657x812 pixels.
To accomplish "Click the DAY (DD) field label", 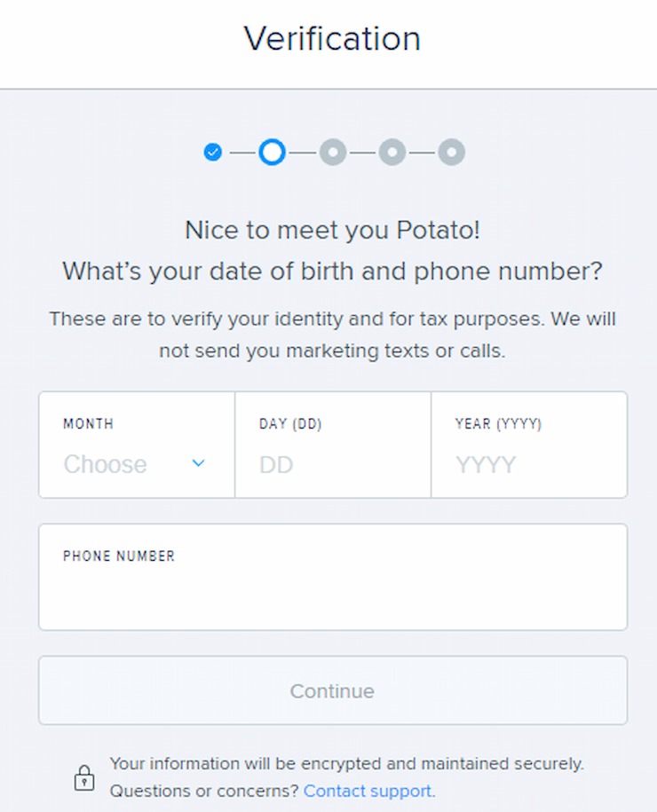I will point(290,423).
